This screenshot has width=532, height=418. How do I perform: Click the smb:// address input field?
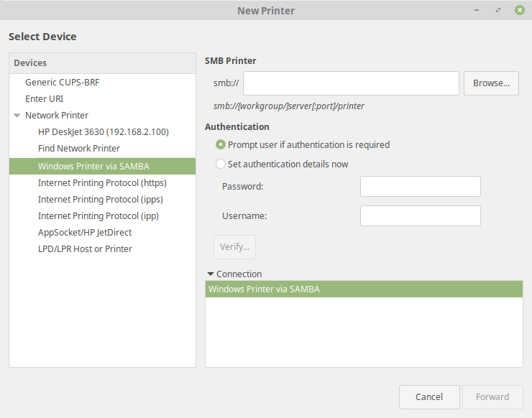pyautogui.click(x=351, y=83)
